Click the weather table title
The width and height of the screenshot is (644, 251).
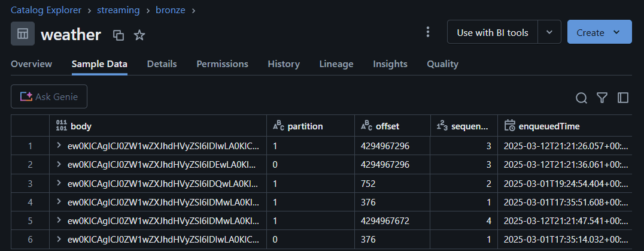click(x=71, y=35)
